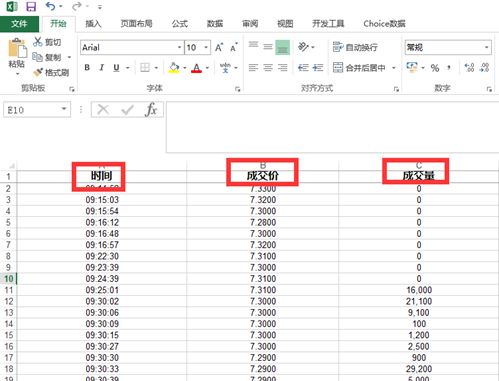Switch to the 页面布局 tab
Viewport: 499px width, 381px height.
[136, 24]
